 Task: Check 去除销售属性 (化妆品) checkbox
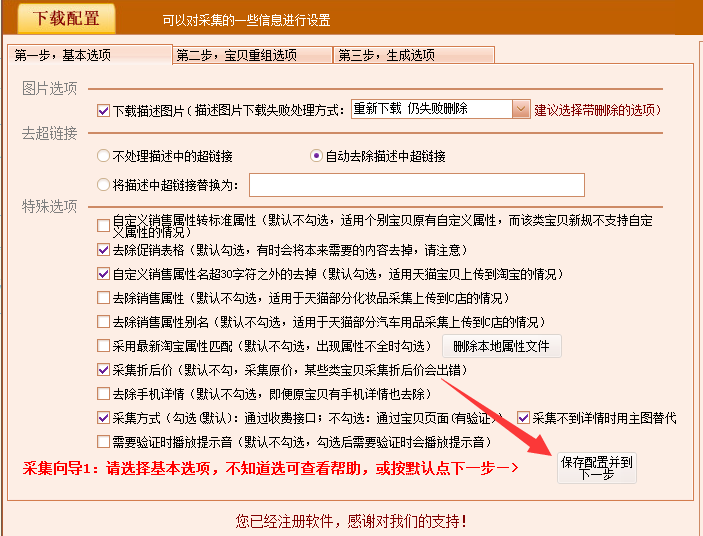click(x=103, y=298)
